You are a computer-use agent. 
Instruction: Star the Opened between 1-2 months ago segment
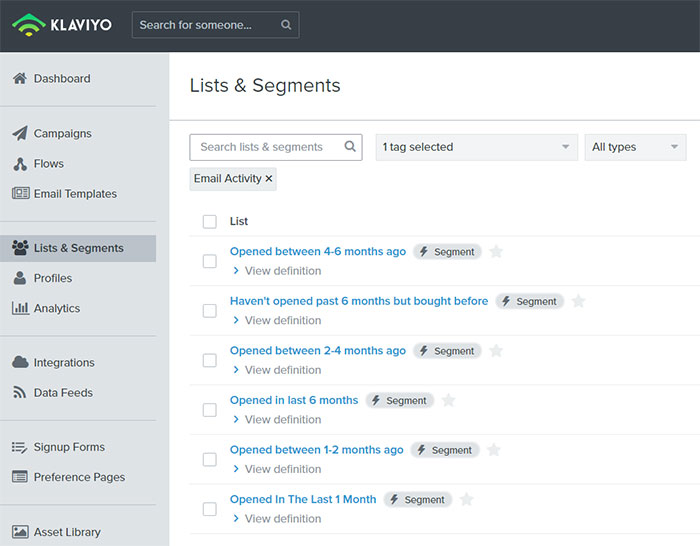click(493, 450)
